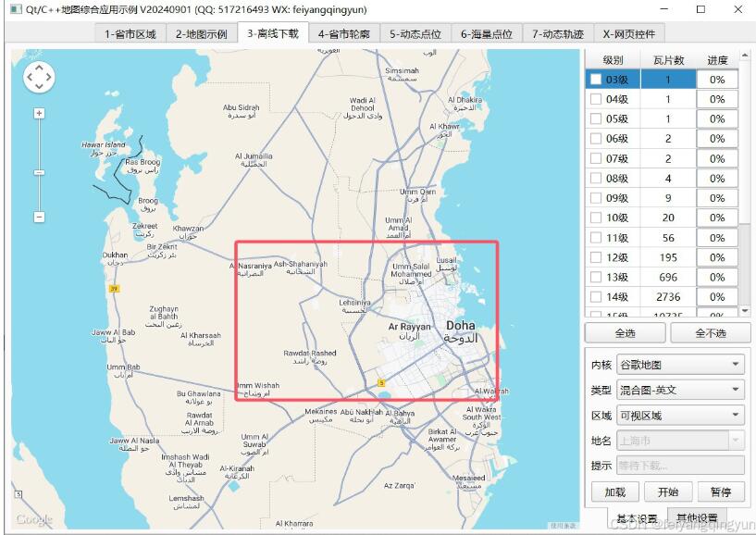
Task: Switch to the 基本设置 bottom tab
Action: pyautogui.click(x=637, y=518)
